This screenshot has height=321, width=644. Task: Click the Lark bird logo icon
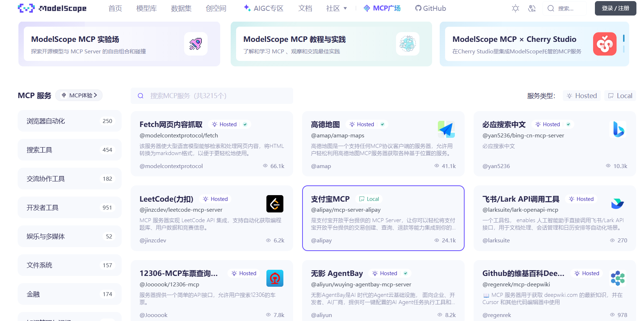(x=618, y=204)
